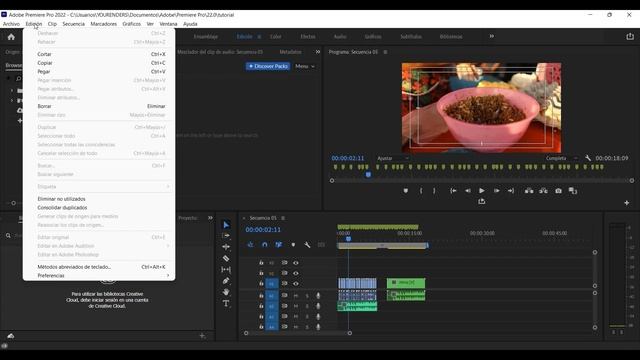Click Quick Export icon top right

click(x=630, y=36)
